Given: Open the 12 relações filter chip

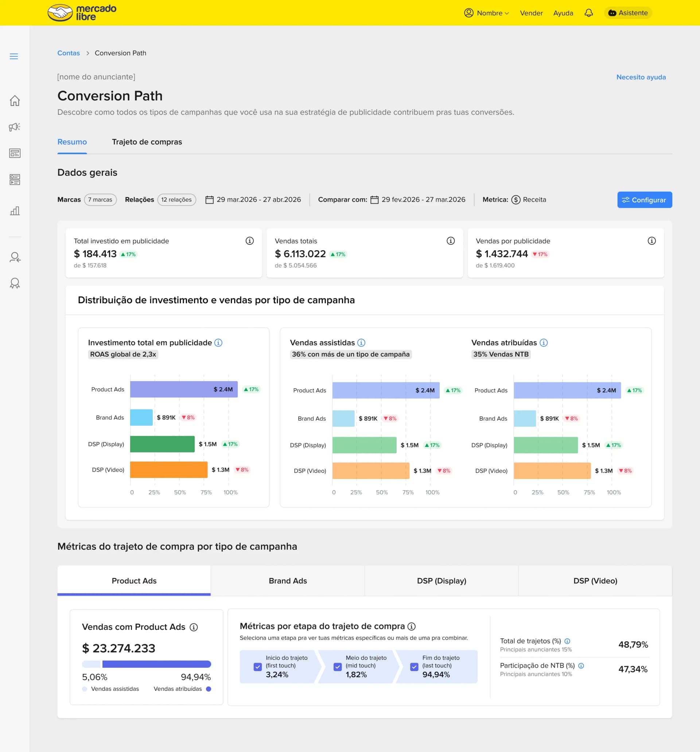Looking at the screenshot, I should click(x=177, y=200).
